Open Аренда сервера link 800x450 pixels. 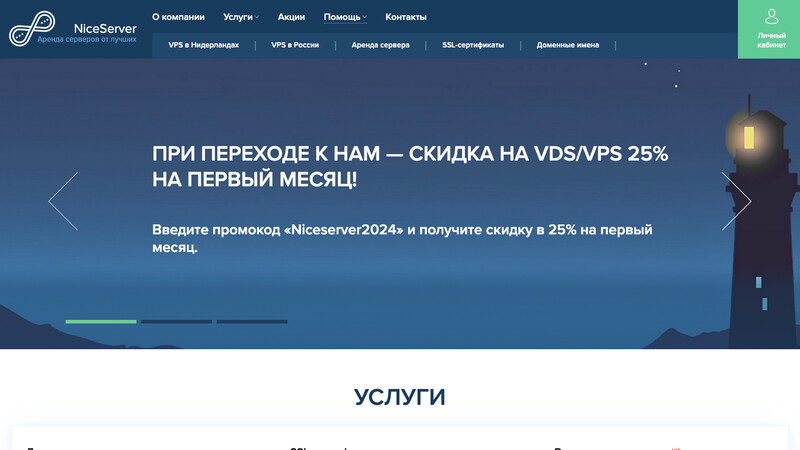[x=380, y=45]
